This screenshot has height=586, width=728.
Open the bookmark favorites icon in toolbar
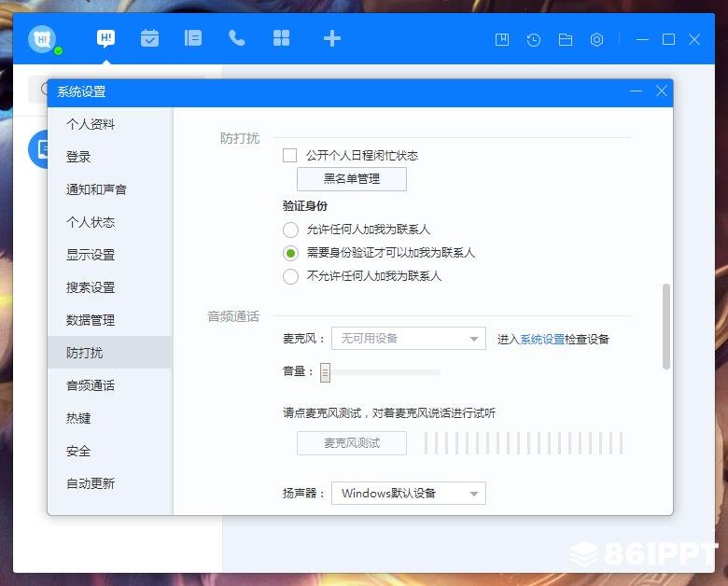pyautogui.click(x=502, y=39)
